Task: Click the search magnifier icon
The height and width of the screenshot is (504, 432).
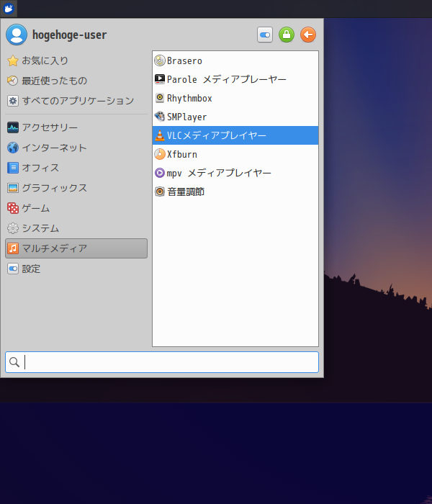Action: click(x=14, y=362)
